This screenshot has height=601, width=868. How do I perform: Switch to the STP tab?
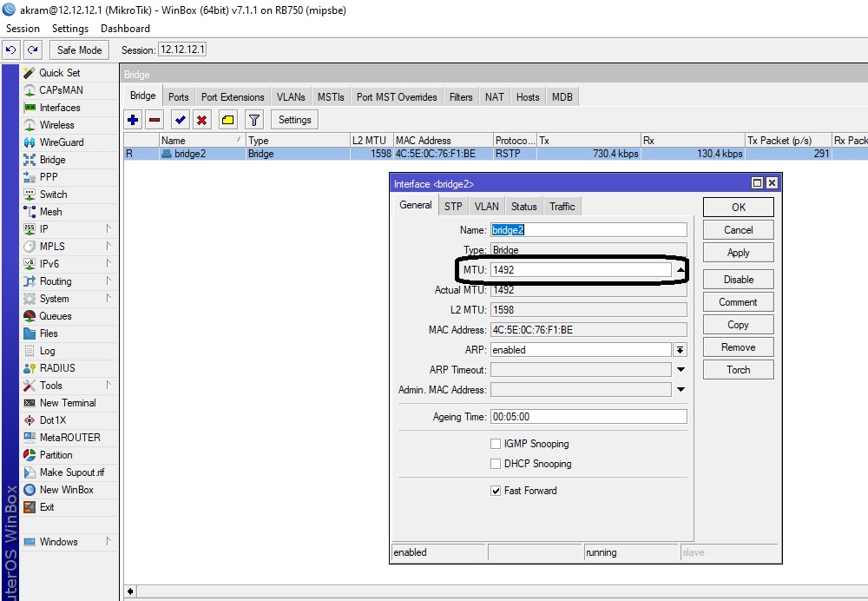[453, 207]
